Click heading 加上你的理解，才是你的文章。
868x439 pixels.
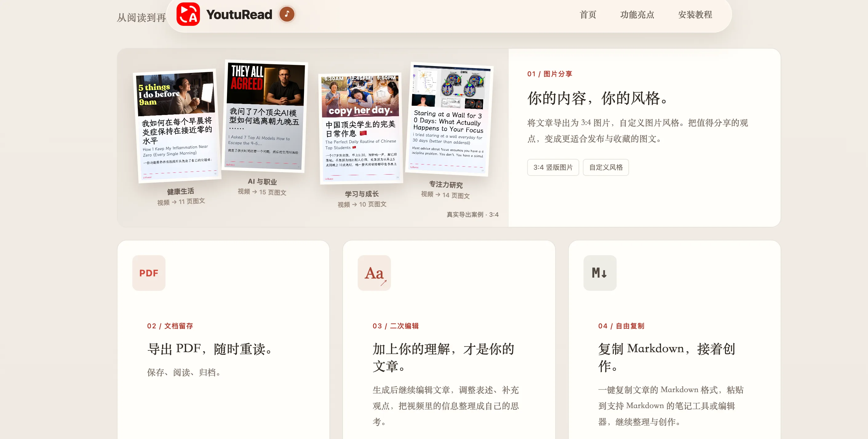444,358
